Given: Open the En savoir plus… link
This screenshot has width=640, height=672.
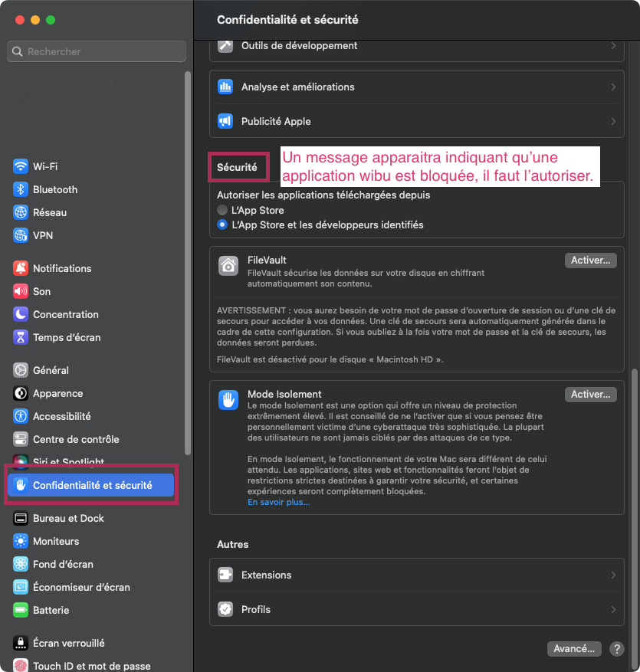Looking at the screenshot, I should click(279, 502).
